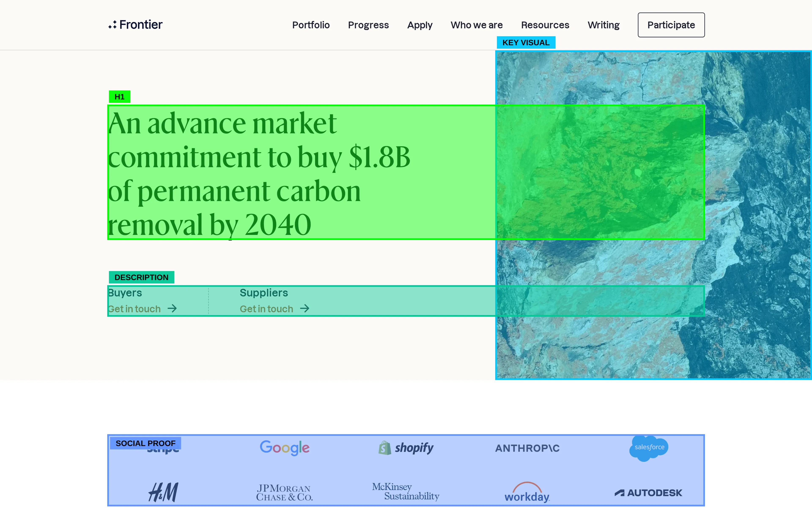Click the Workday logo
The height and width of the screenshot is (508, 812).
527,492
